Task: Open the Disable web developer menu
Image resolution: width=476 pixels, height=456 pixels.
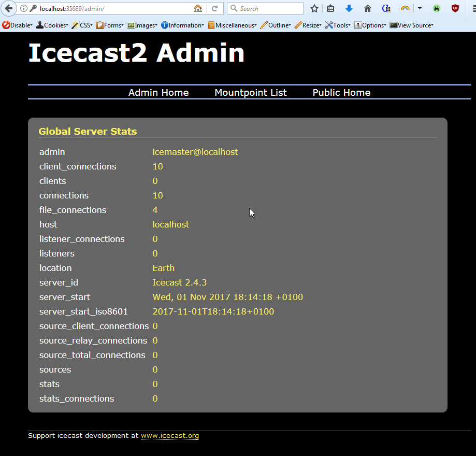Action: [x=17, y=25]
